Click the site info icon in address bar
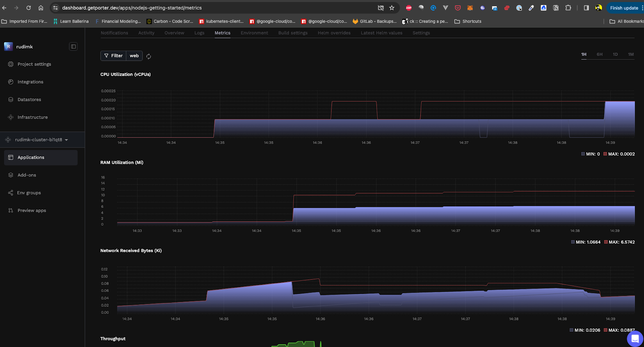This screenshot has width=644, height=347. tap(56, 8)
